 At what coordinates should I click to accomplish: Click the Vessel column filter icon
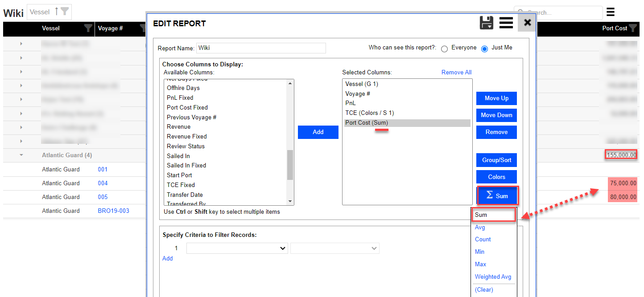click(x=88, y=28)
